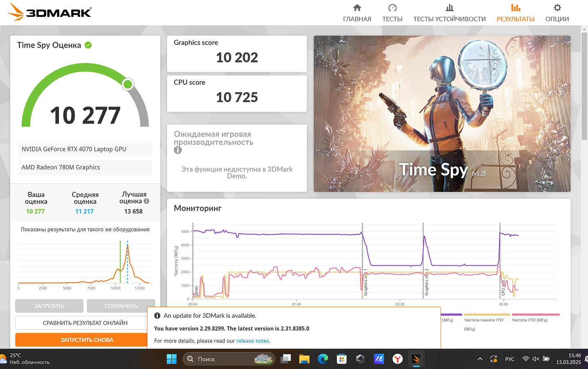Screen dimensions: 588x369
Task: Click СРАВНИТЬ РЕЗУЛЬТАТ ОНЛАЙН button
Action: [85, 323]
